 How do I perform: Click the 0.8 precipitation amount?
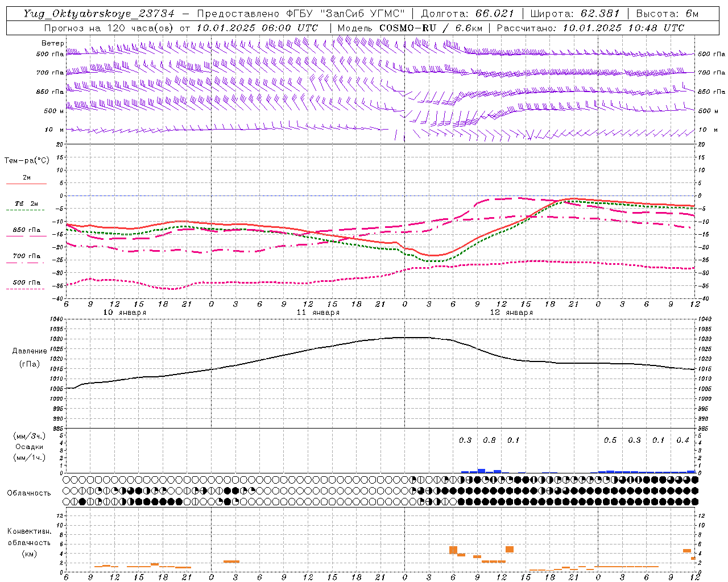point(489,440)
